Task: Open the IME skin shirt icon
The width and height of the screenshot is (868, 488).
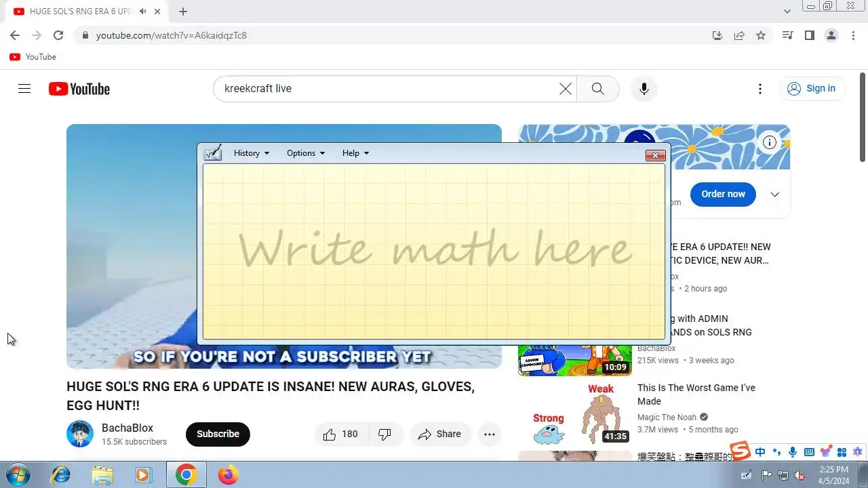Action: tap(825, 452)
